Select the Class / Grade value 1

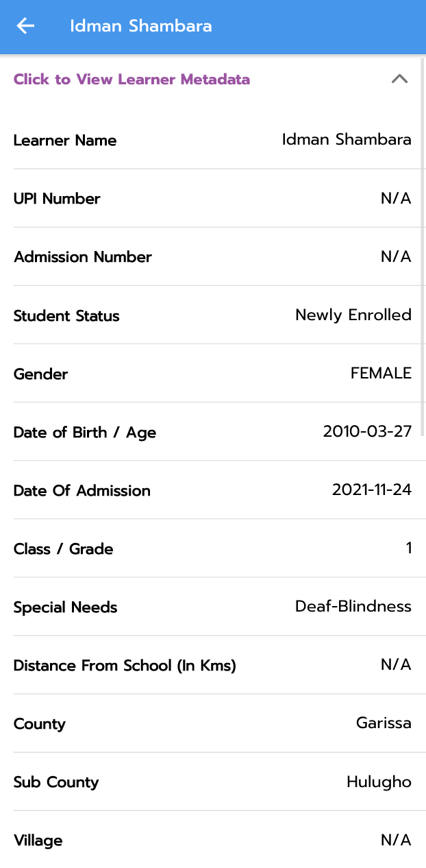tap(409, 548)
